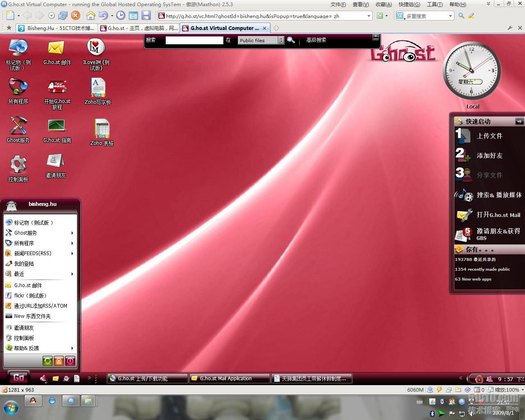Open 所有程序 desktop icon
The height and width of the screenshot is (420, 525).
click(x=18, y=90)
